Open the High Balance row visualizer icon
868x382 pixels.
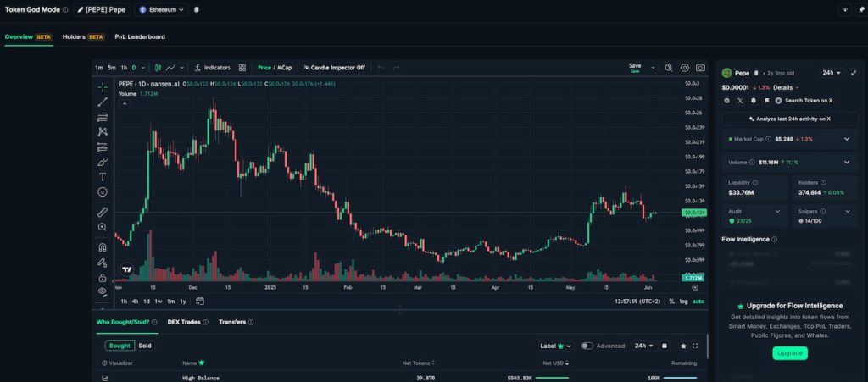pyautogui.click(x=105, y=378)
